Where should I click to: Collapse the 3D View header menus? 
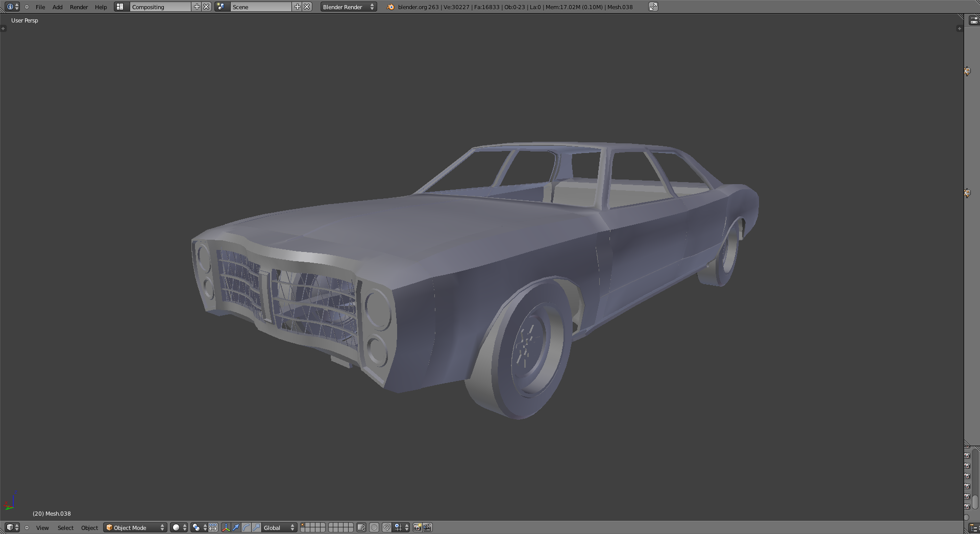[27, 527]
